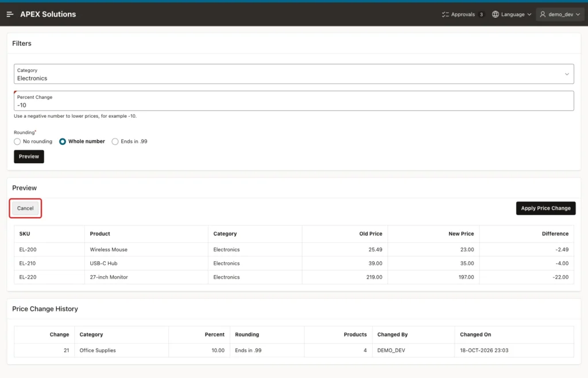Screen dimensions: 588x378
Task: Click Office Supplies in Price Change History
Action: click(98, 350)
